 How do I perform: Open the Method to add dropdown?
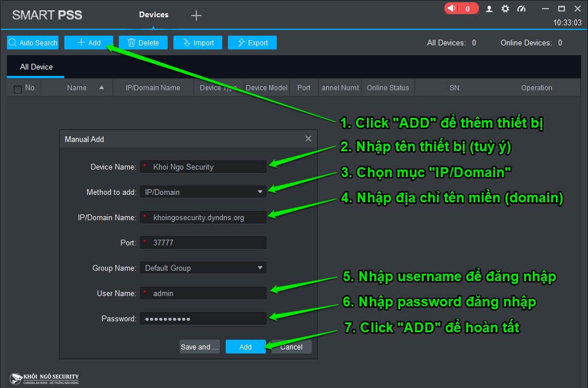[x=203, y=192]
